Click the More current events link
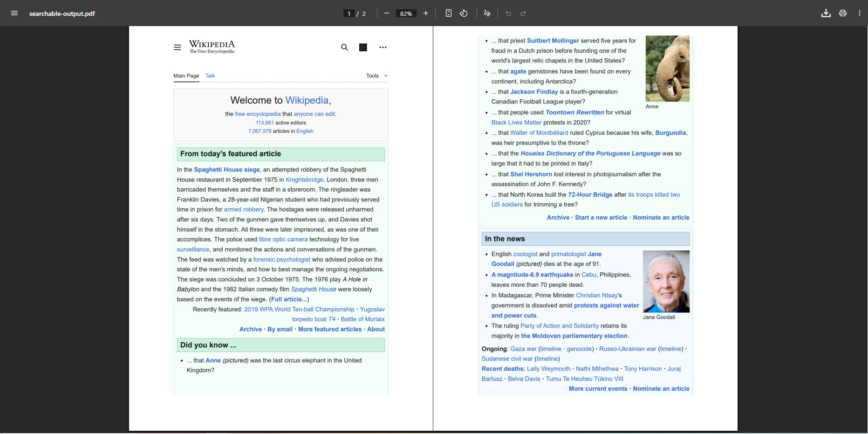This screenshot has height=434, width=868. (x=598, y=389)
